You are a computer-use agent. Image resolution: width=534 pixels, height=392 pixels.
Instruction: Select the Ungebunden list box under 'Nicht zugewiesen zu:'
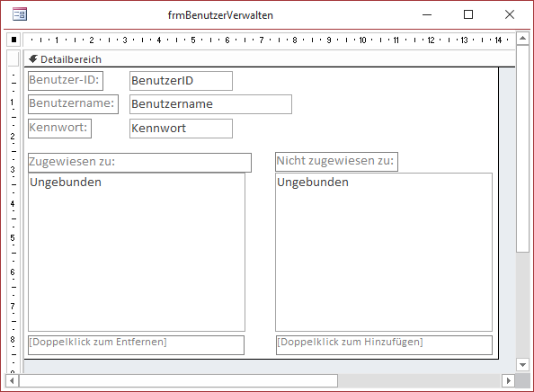click(384, 252)
